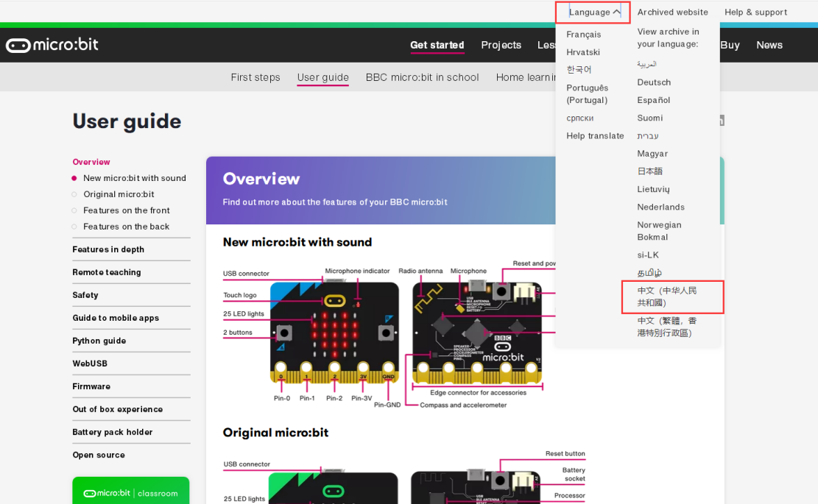The height and width of the screenshot is (504, 818).
Task: Choose si-LK archive language
Action: (x=648, y=255)
